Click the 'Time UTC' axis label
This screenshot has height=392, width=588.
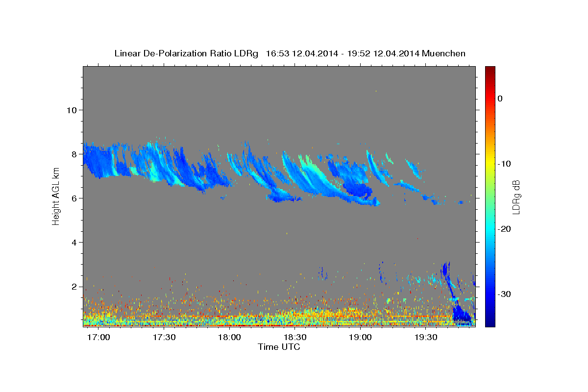pos(279,347)
